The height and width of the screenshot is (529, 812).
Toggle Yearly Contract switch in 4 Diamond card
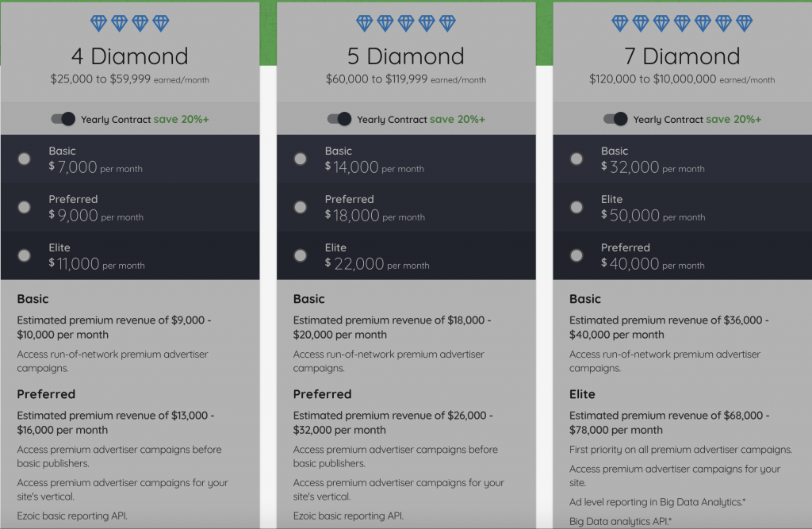[63, 119]
